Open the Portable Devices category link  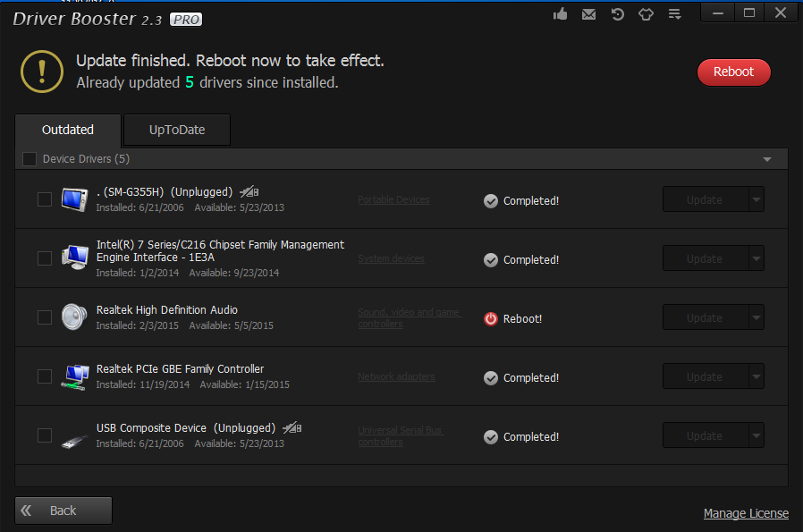coord(393,199)
